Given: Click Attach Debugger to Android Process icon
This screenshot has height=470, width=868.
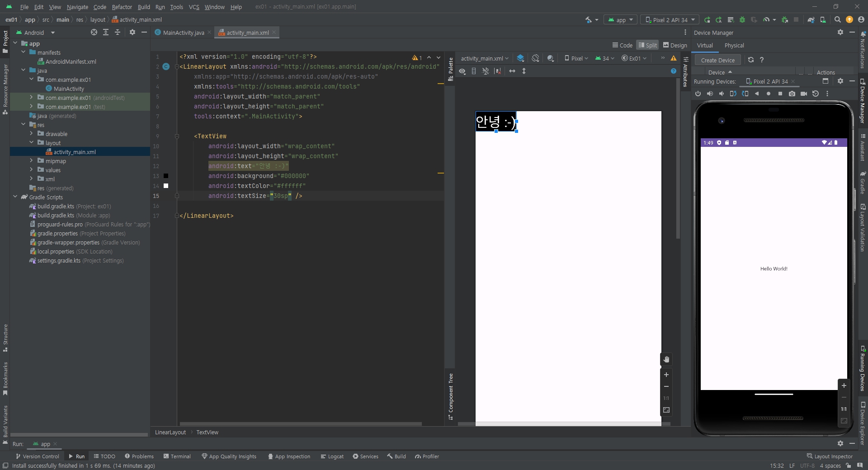Looking at the screenshot, I should point(785,20).
